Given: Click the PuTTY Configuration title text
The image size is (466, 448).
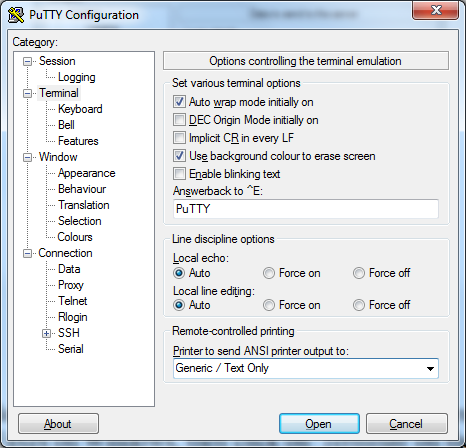Looking at the screenshot, I should pyautogui.click(x=84, y=15).
